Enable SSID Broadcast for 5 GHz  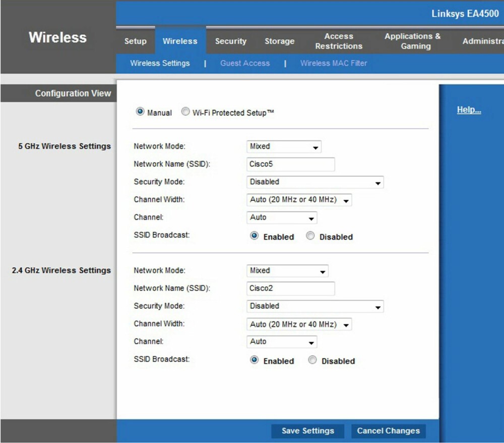point(254,236)
